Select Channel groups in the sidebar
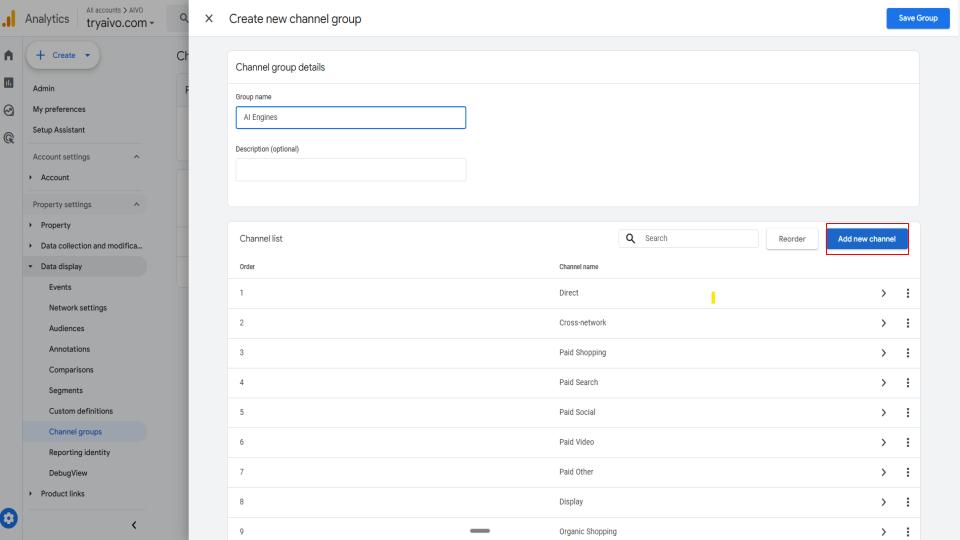960x540 pixels. click(x=75, y=432)
